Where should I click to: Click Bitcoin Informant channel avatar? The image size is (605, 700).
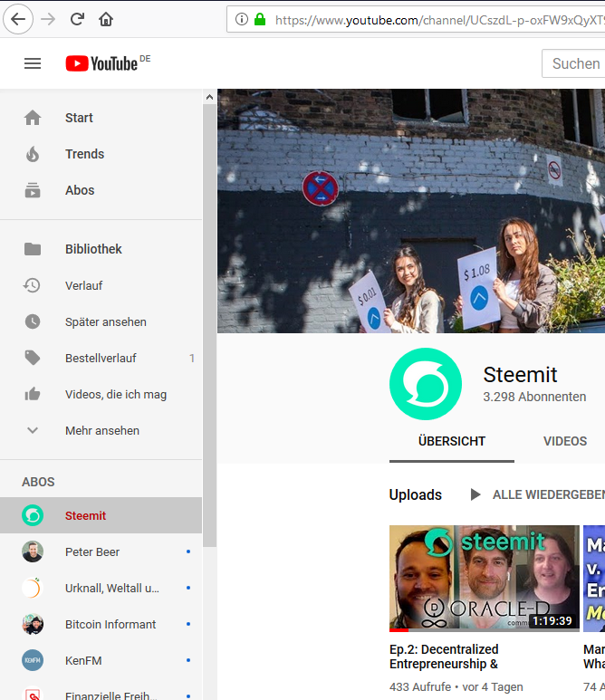33,624
